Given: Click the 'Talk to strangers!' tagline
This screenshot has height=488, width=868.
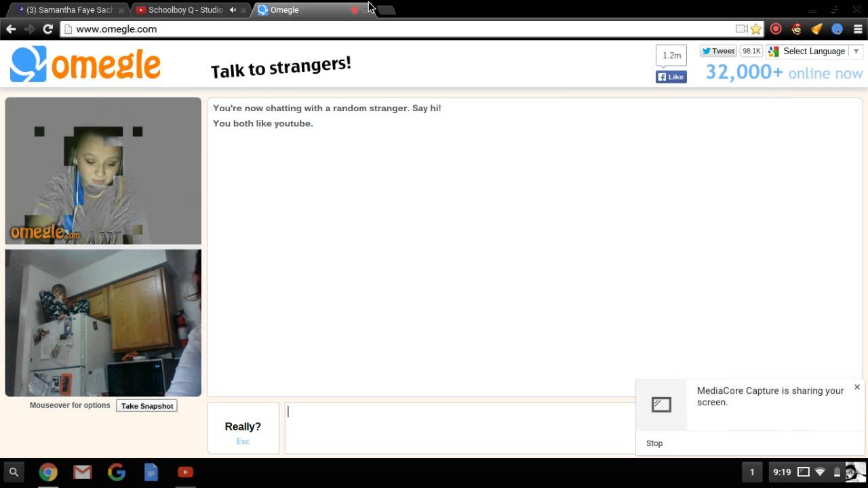Looking at the screenshot, I should pyautogui.click(x=281, y=67).
